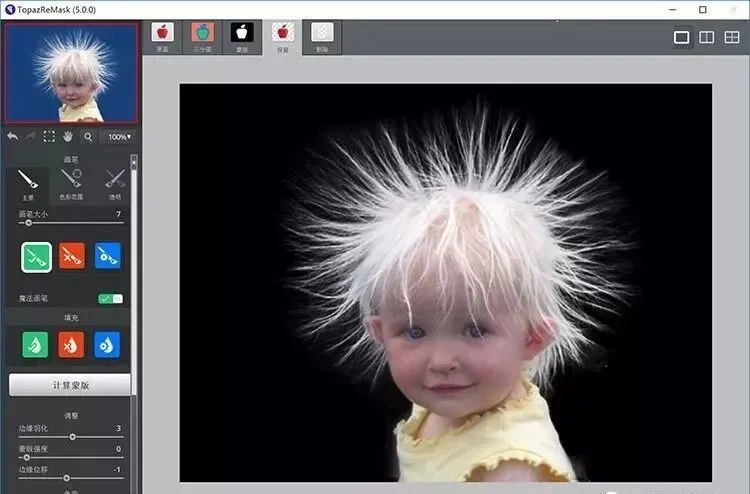
Task: Select the green keep brush
Action: [37, 256]
